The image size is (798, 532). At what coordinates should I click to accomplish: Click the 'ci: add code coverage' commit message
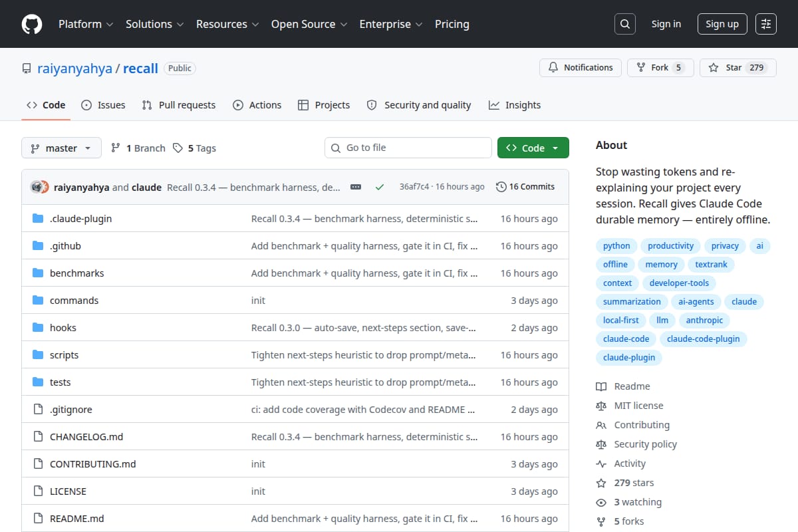tap(364, 410)
